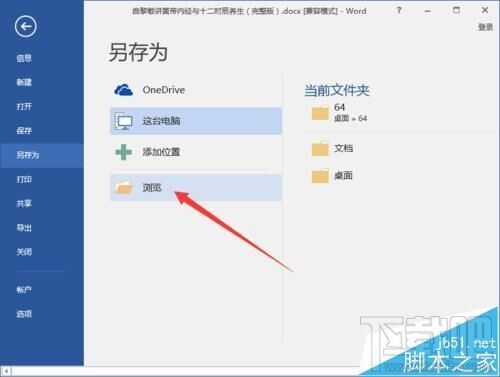Click the back arrow circle icon
Viewport: 500px width, 377px height.
click(26, 26)
